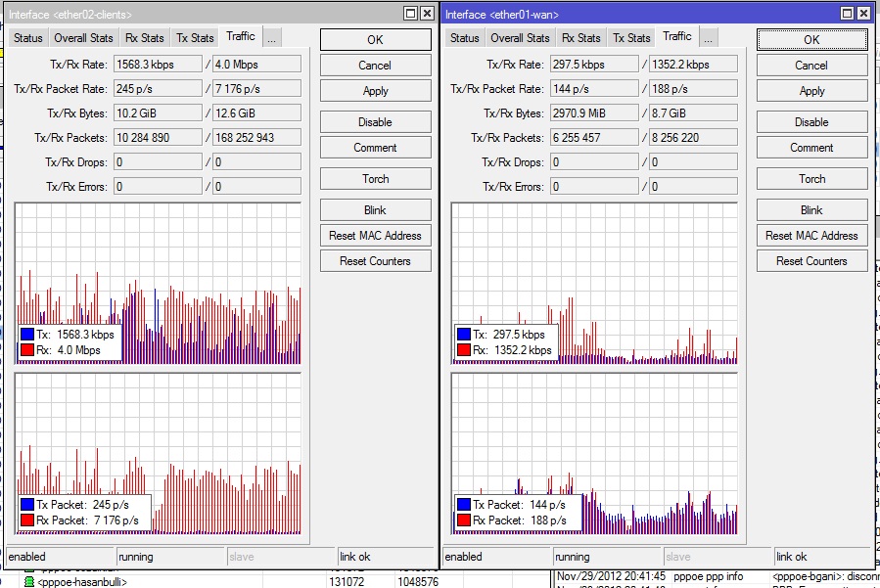Select blue Tx Packet swatch showing 144 p/s

(464, 505)
